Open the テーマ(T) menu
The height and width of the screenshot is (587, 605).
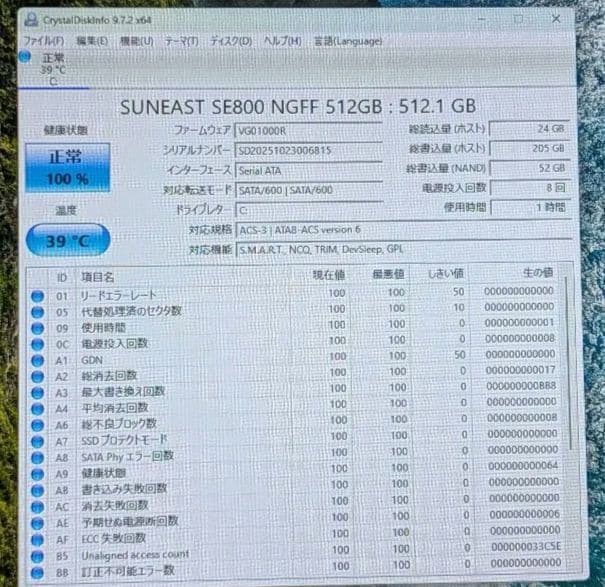[x=181, y=41]
